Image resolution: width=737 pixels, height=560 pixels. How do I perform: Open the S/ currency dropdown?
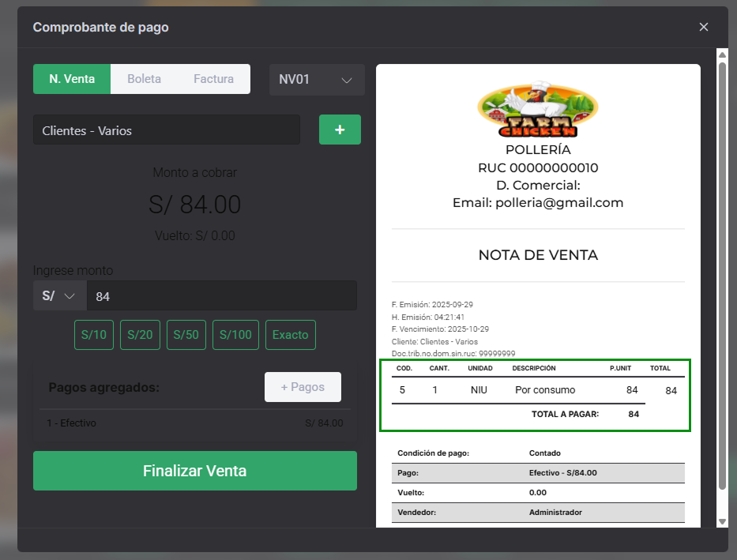pyautogui.click(x=58, y=295)
